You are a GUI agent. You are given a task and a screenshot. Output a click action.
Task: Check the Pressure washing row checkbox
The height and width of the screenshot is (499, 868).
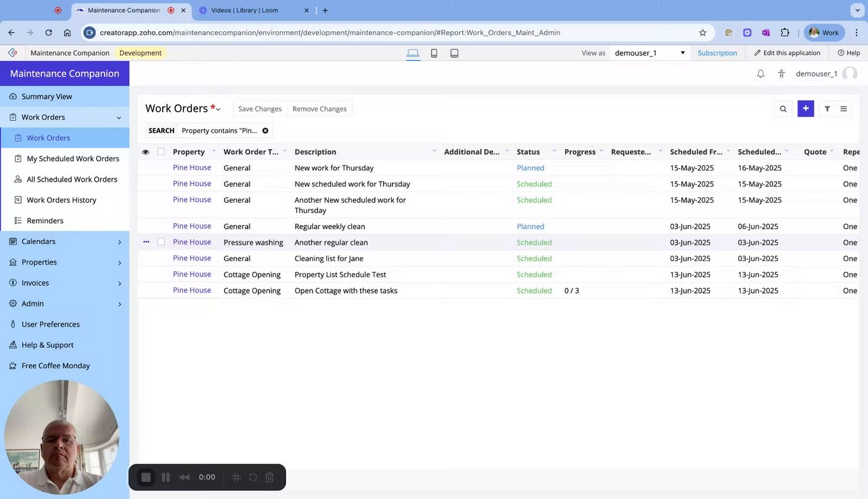(x=161, y=242)
